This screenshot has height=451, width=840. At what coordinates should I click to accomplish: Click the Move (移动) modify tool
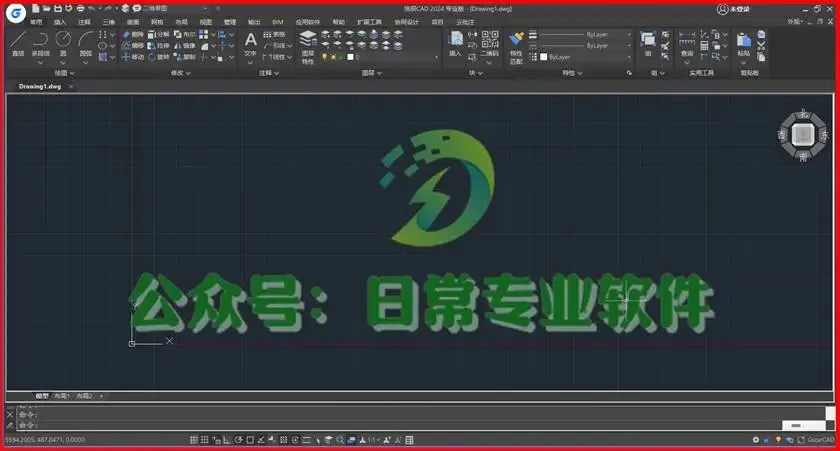point(132,57)
